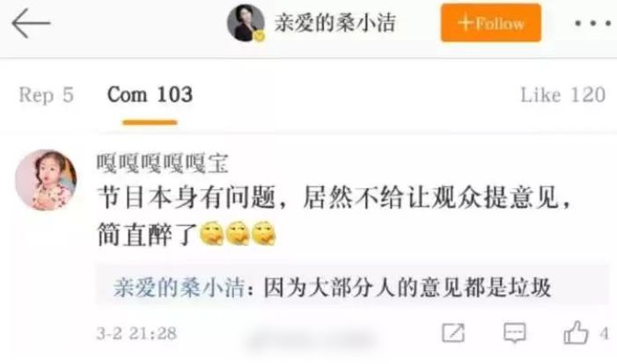Open commenter 嘎嘎嘎嘎嘎宝's avatar
Screen dimensions: 617x364
coord(46,179)
